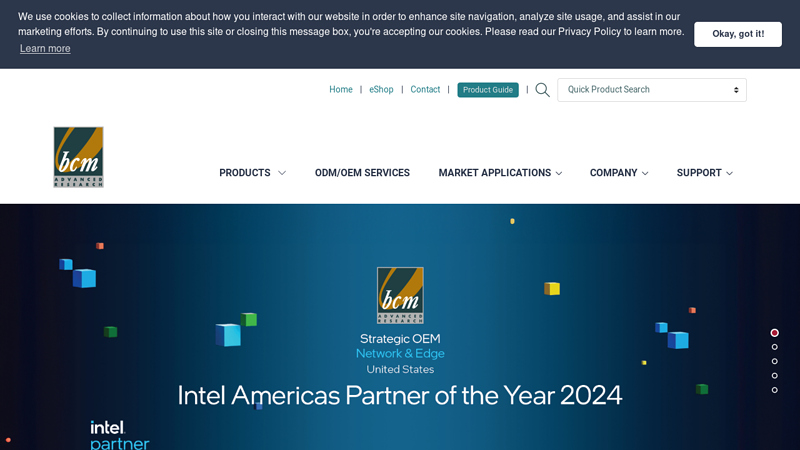Open the Contact link
This screenshot has height=450, width=800.
[x=425, y=89]
